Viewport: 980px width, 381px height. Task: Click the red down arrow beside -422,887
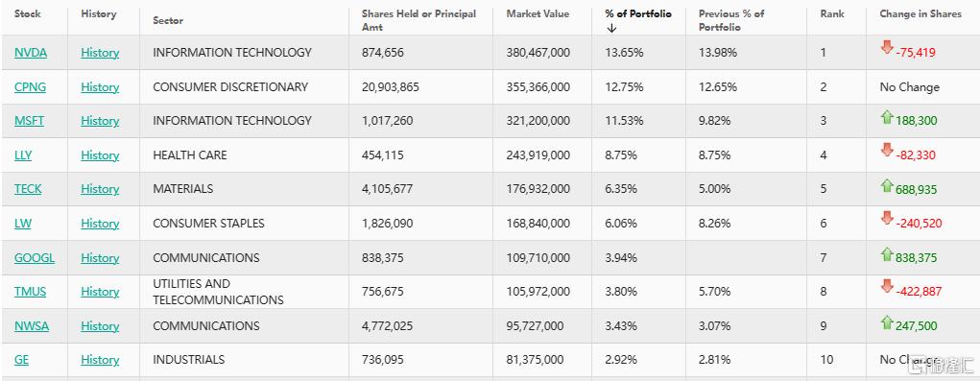tap(886, 287)
